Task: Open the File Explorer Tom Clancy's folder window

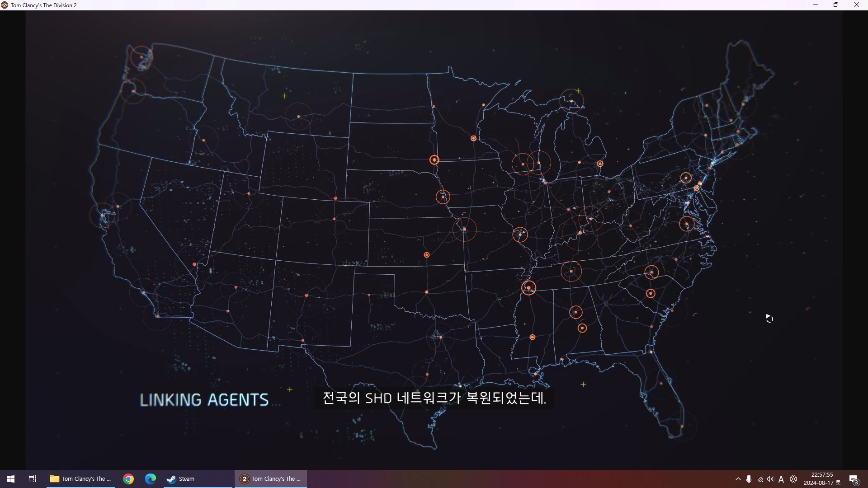Action: 80,479
